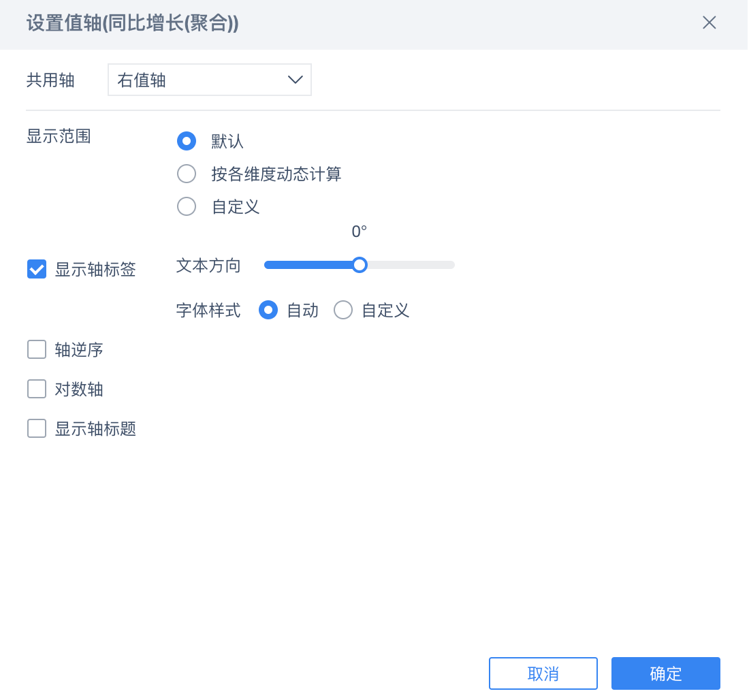Click the 文本方向 slider handle
This screenshot has width=749, height=700.
tap(360, 265)
